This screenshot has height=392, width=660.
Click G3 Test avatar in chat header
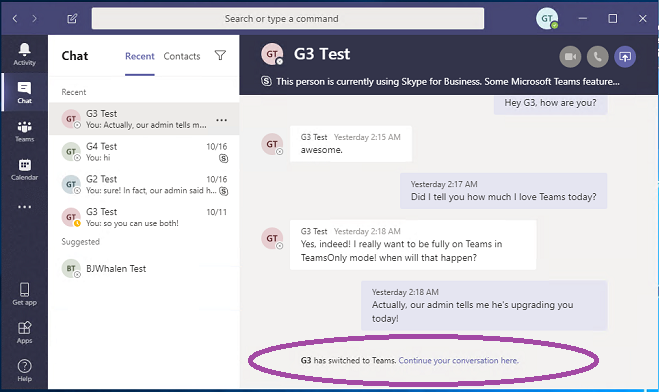(272, 54)
